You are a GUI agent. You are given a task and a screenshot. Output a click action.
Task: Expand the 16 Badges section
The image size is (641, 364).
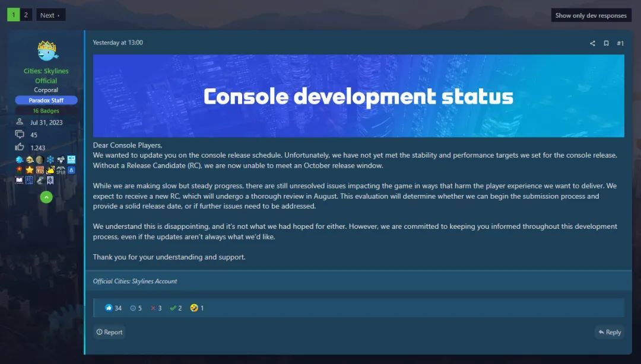(x=46, y=111)
